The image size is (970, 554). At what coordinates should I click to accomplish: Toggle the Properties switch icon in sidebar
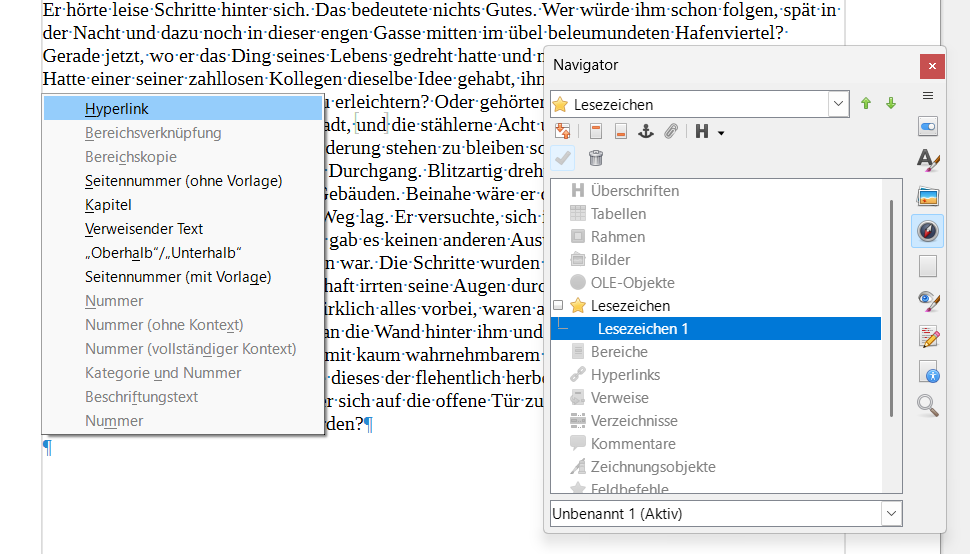point(928,127)
